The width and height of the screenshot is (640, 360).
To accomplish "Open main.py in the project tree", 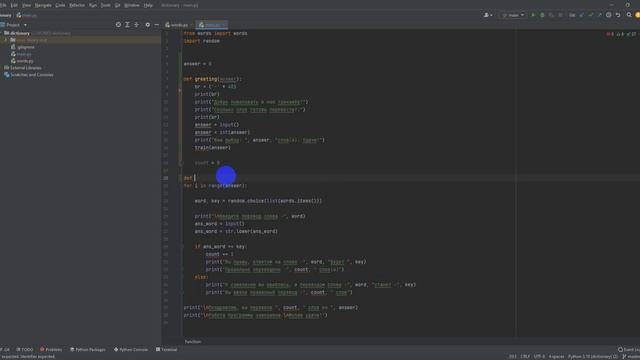I will click(22, 54).
